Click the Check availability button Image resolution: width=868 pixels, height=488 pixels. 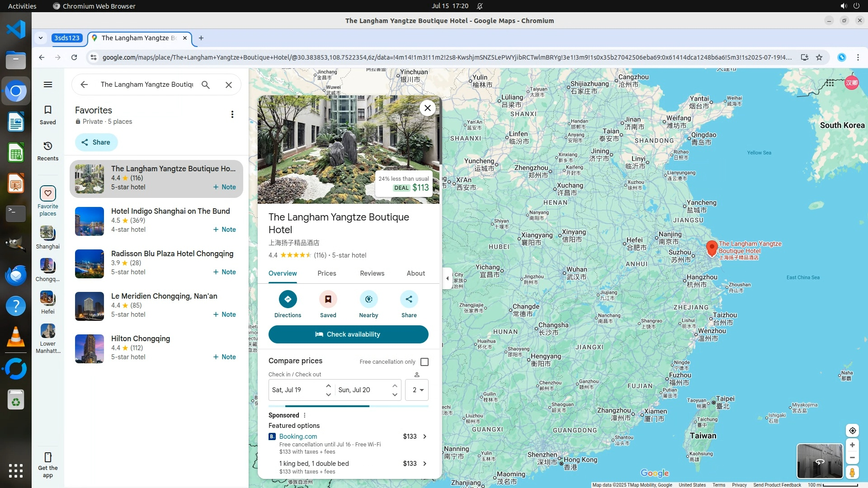[x=348, y=334]
